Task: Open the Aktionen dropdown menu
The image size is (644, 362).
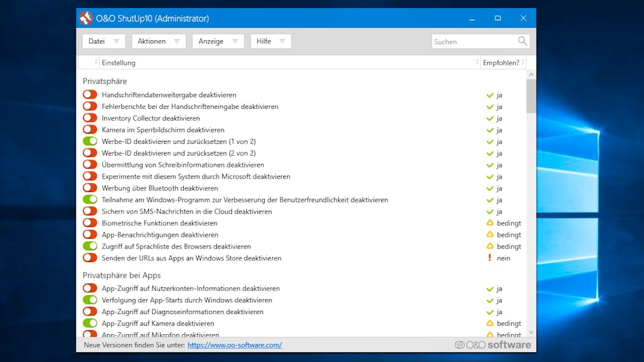Action: (x=159, y=41)
